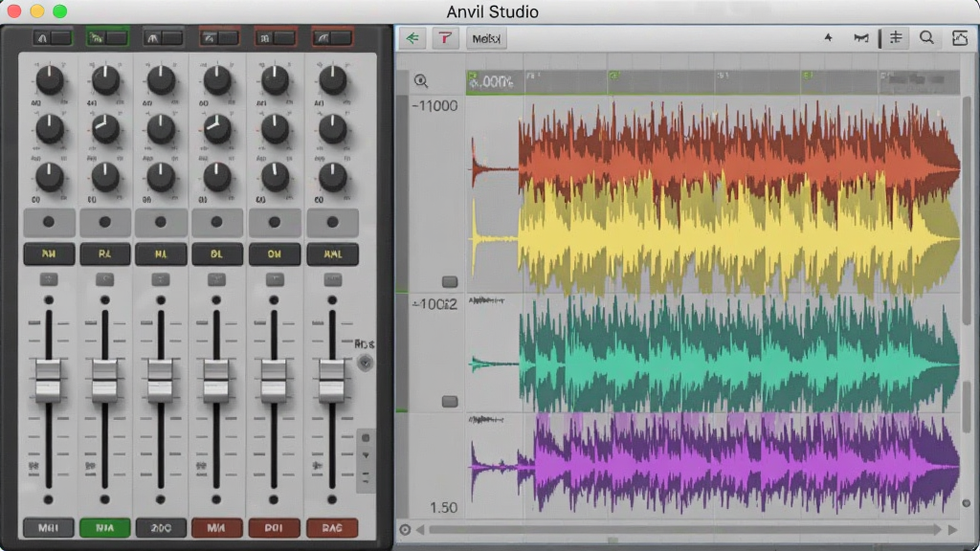The width and height of the screenshot is (980, 551).
Task: Click the dash icon in mixer side strip
Action: coord(366,474)
